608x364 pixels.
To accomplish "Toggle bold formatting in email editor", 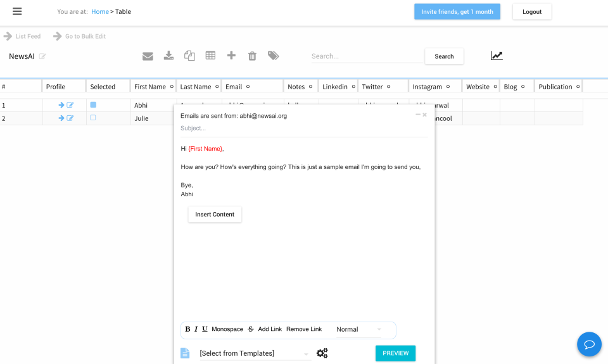I will (x=187, y=329).
